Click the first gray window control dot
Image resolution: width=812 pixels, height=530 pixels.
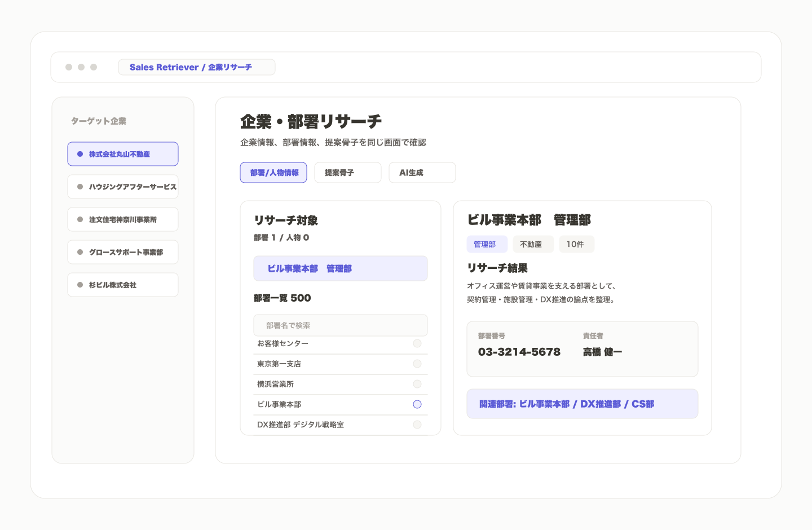tap(69, 67)
